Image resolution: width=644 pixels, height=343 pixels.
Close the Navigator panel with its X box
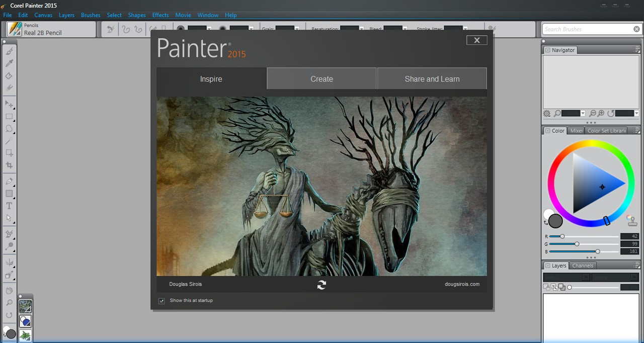(547, 50)
